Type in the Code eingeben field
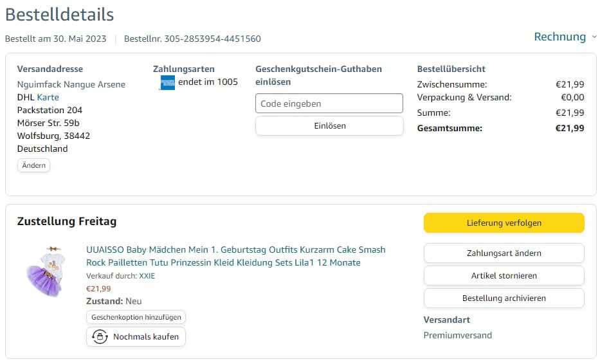Viewport: 600px width, 364px height. click(x=329, y=104)
